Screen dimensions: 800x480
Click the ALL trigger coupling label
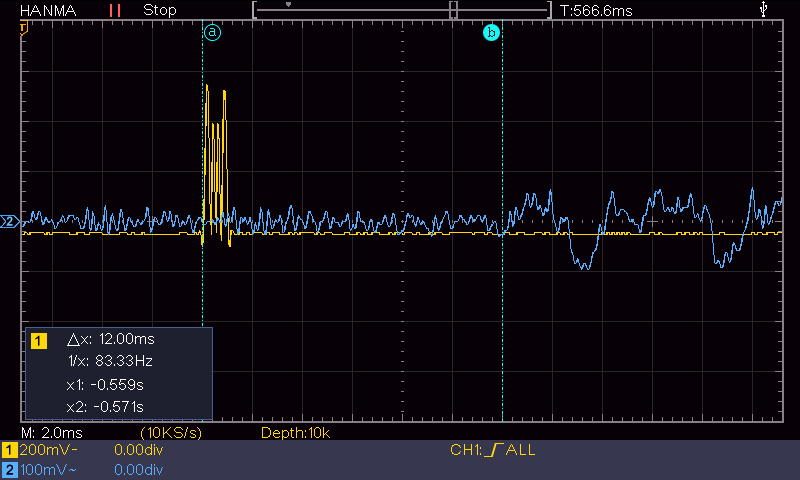[520, 450]
